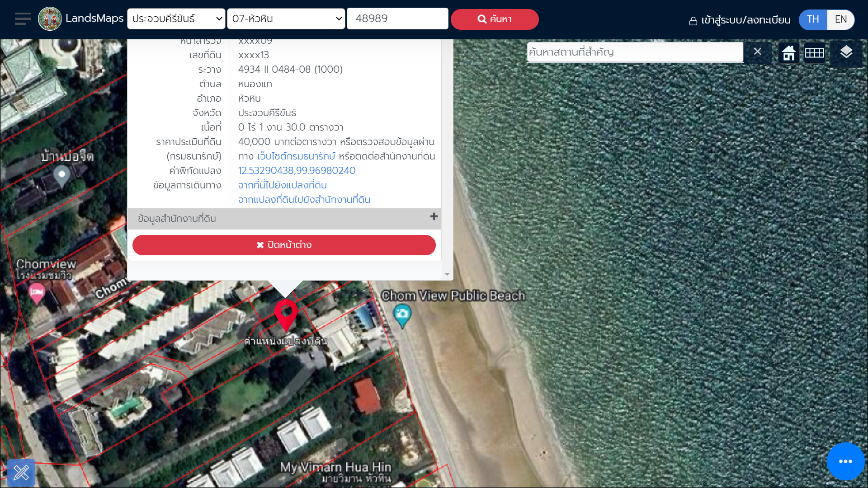The width and height of the screenshot is (868, 488).
Task: Open the parcel coordinates link 12.53290438,99.96980240
Action: pos(297,170)
